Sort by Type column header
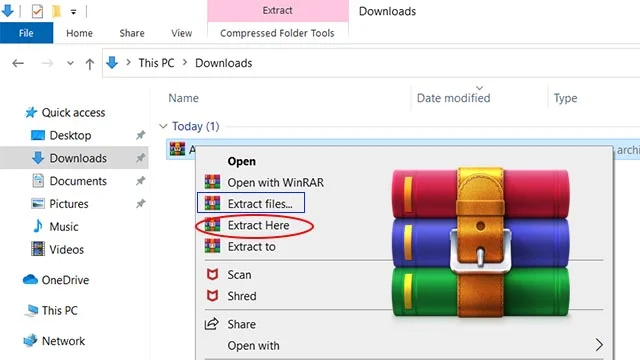 click(565, 98)
